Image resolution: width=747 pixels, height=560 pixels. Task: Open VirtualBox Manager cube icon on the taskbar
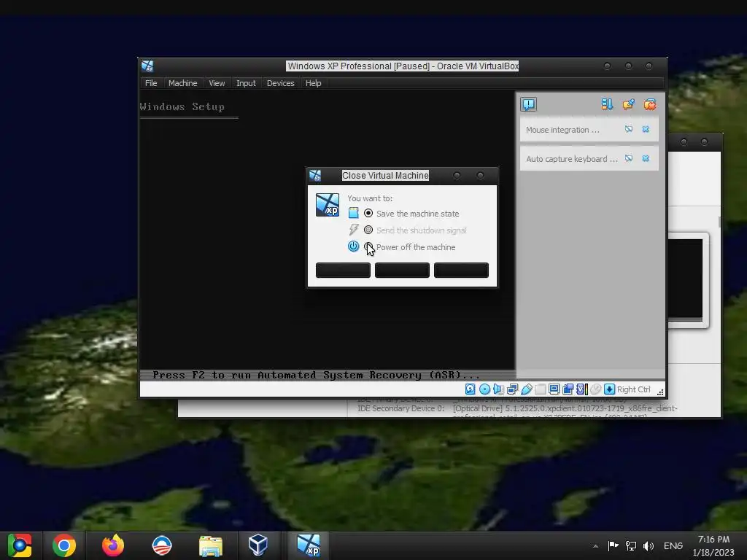pos(258,545)
